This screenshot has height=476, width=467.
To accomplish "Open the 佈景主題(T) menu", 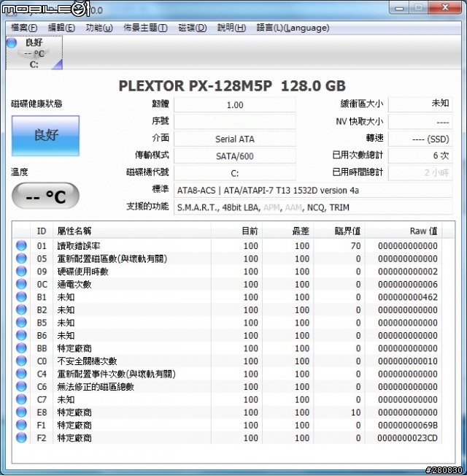I will (145, 28).
